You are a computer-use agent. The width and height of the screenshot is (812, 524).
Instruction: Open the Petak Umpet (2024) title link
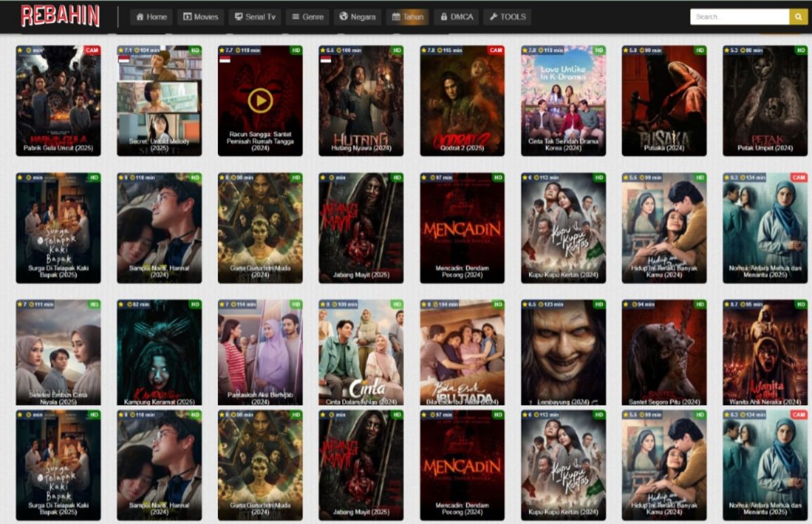765,148
